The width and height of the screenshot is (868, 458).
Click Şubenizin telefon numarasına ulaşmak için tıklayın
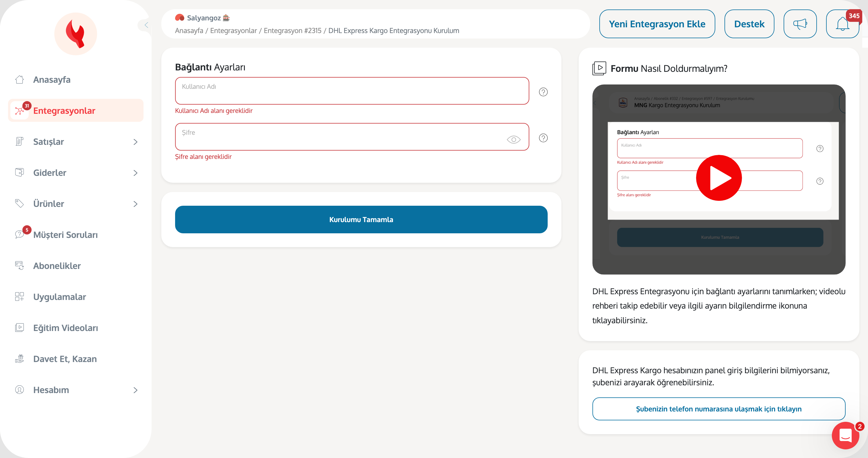tap(718, 409)
